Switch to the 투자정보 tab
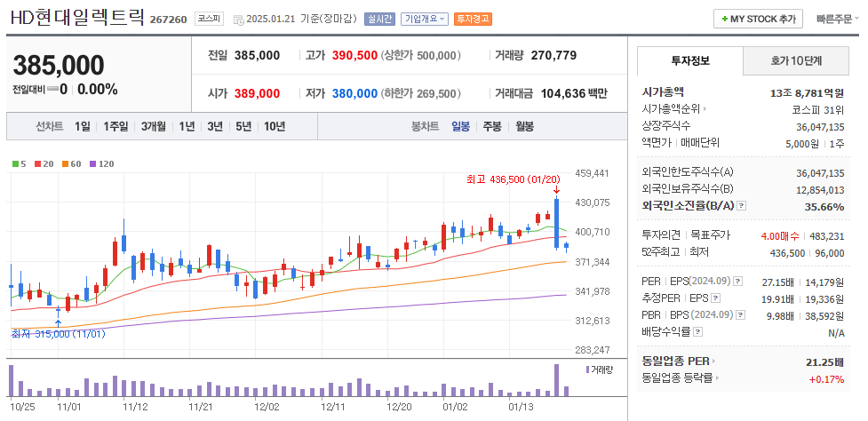This screenshot has height=421, width=868. pos(689,61)
